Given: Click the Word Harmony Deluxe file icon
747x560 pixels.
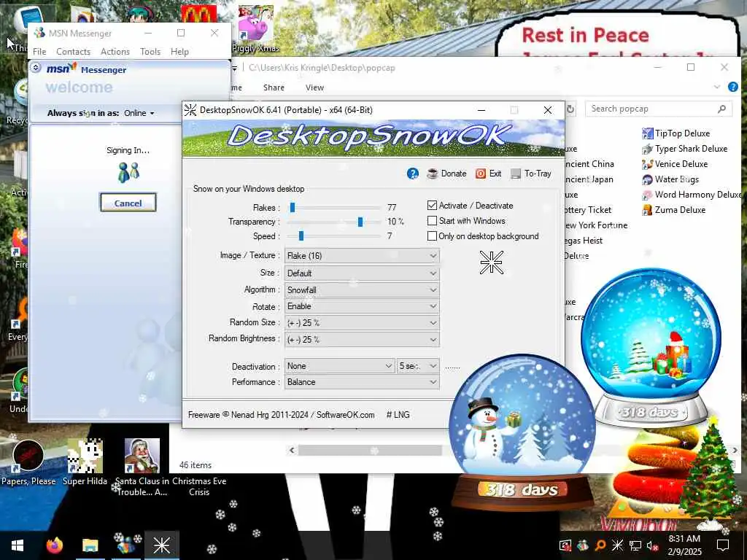Looking at the screenshot, I should pos(648,195).
